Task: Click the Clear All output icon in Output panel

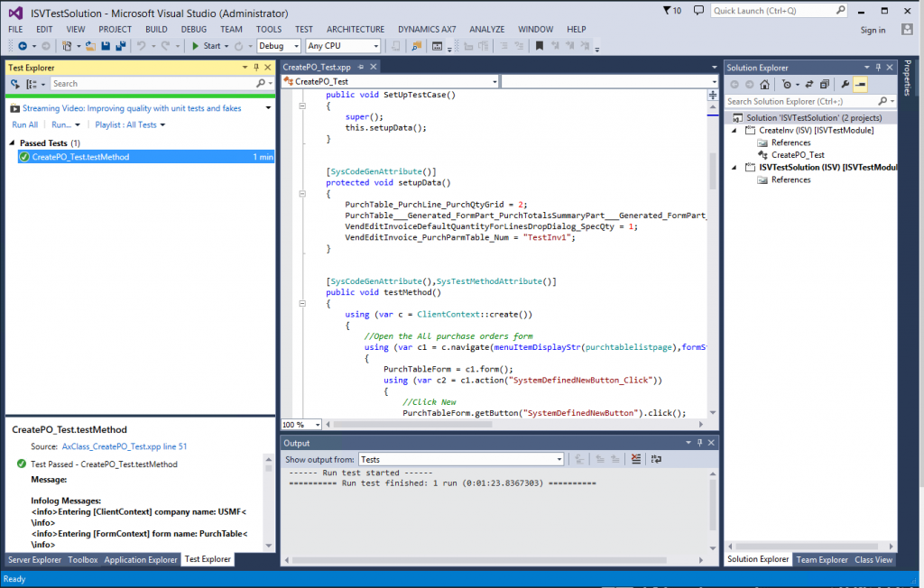Action: pyautogui.click(x=635, y=459)
